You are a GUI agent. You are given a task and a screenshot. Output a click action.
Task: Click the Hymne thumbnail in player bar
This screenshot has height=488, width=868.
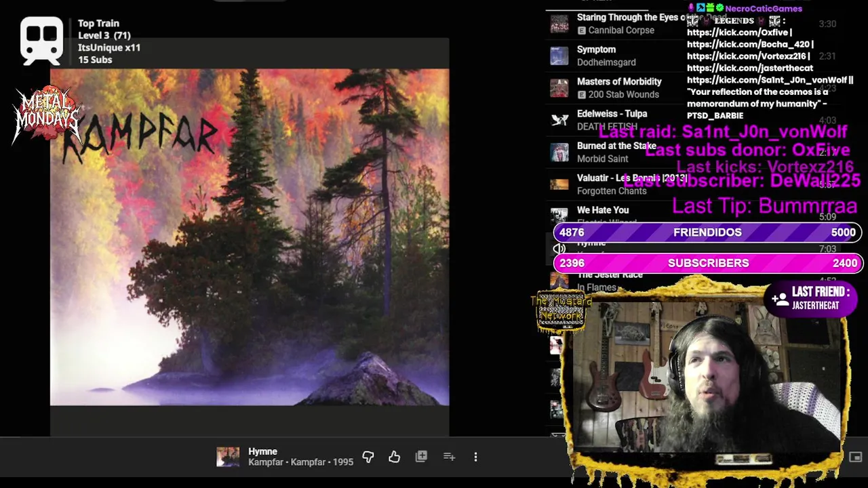(228, 457)
